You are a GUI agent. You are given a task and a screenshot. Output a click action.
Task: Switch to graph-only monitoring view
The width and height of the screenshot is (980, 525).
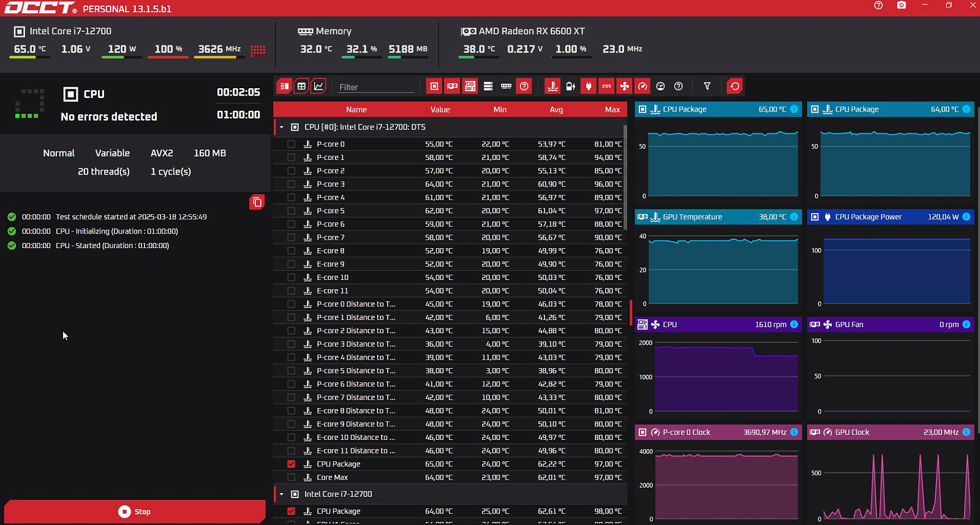(x=318, y=86)
